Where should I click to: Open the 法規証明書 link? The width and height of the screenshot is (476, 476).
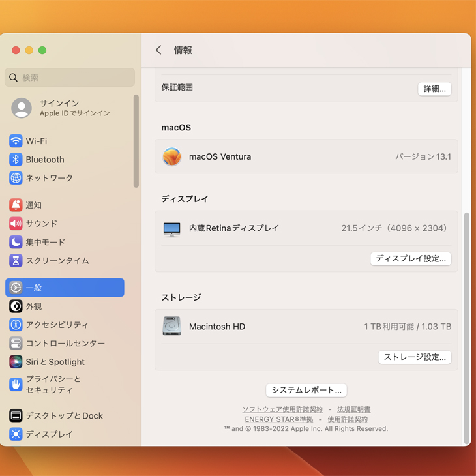point(353,409)
